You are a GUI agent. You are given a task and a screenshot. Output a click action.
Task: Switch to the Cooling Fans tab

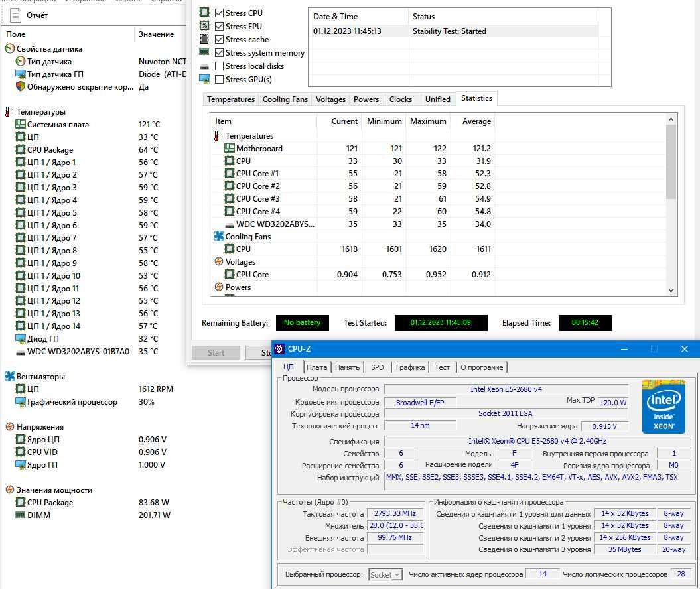tap(285, 99)
